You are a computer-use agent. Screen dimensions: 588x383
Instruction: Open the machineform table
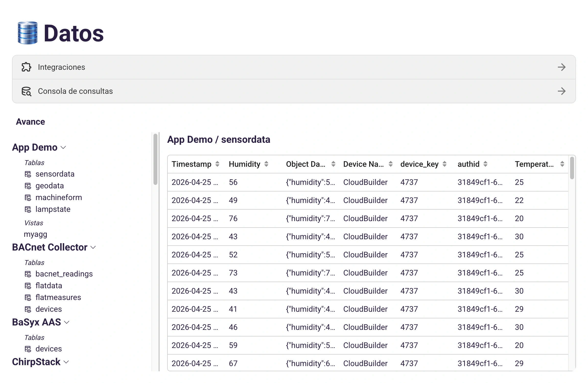(59, 197)
